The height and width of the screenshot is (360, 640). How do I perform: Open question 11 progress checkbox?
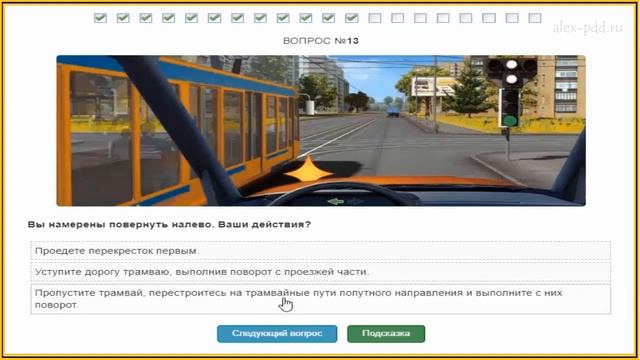click(x=329, y=18)
